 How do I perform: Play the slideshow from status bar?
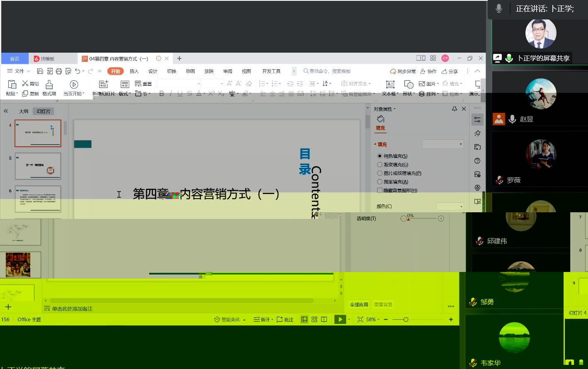click(x=340, y=320)
